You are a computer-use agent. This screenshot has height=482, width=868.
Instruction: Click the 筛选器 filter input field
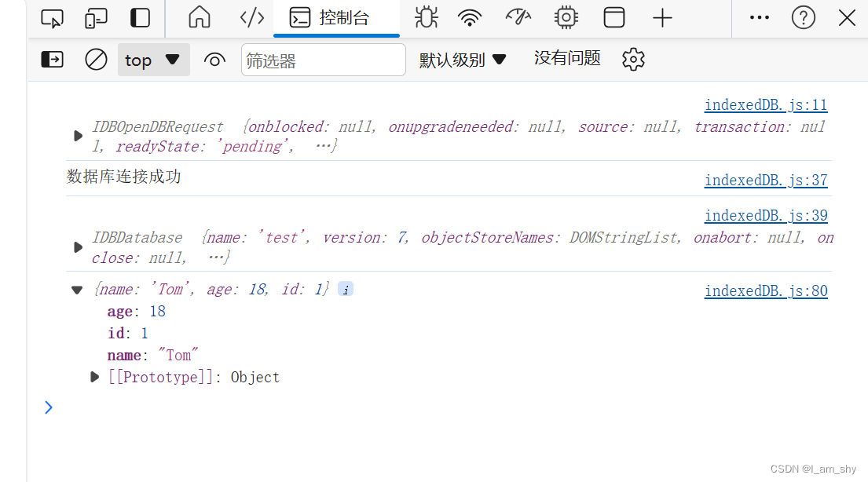tap(323, 59)
